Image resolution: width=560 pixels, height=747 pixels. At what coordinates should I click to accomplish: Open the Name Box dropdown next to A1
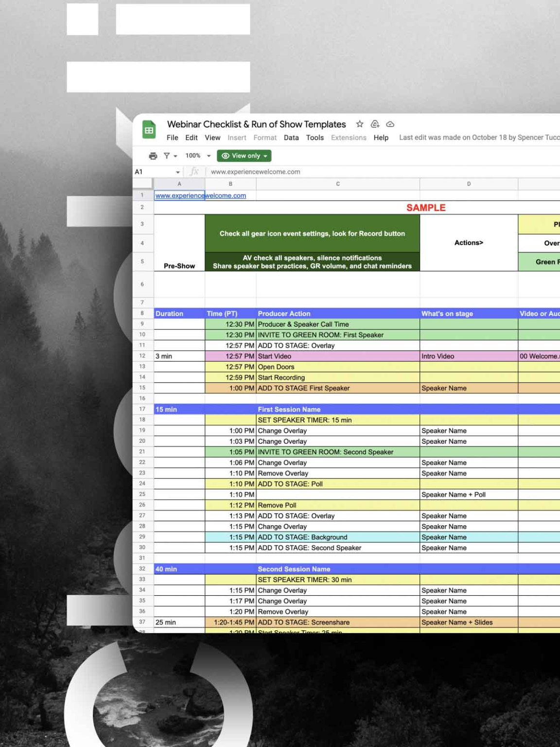click(178, 172)
